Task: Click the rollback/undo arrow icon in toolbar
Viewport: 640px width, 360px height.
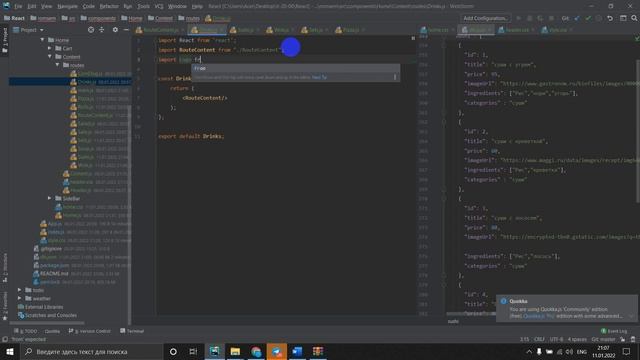Action: (x=610, y=18)
